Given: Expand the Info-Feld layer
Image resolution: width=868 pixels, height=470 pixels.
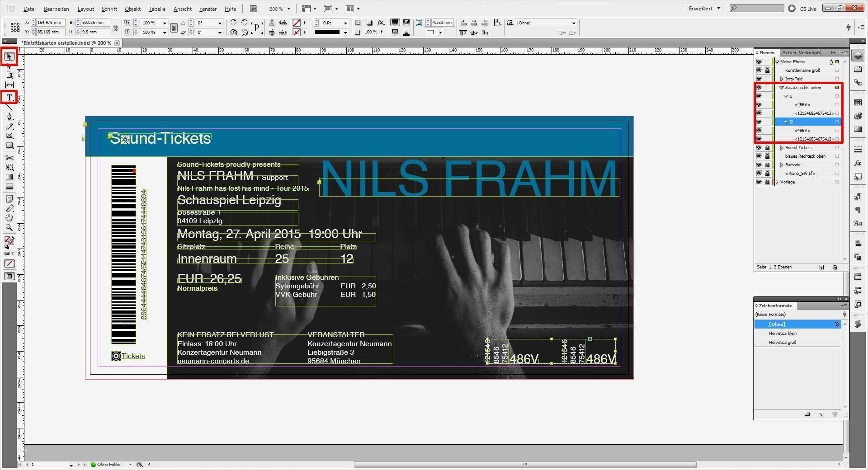Looking at the screenshot, I should click(x=781, y=79).
